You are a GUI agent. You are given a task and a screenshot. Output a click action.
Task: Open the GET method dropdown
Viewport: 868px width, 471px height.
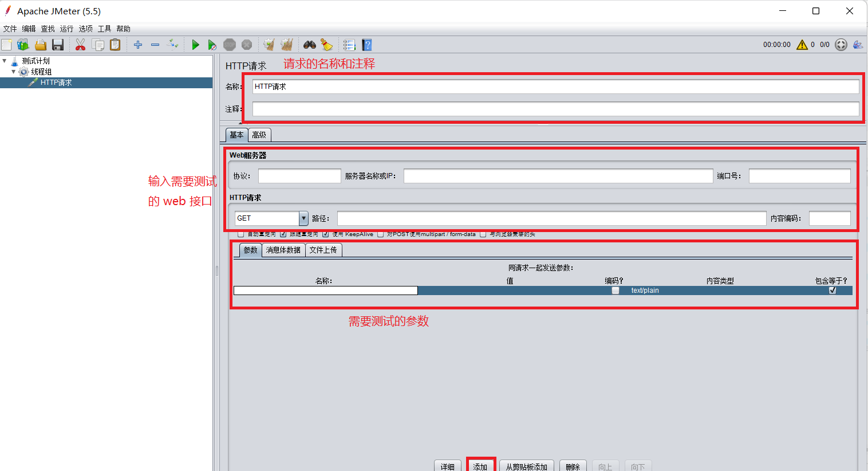coord(303,218)
